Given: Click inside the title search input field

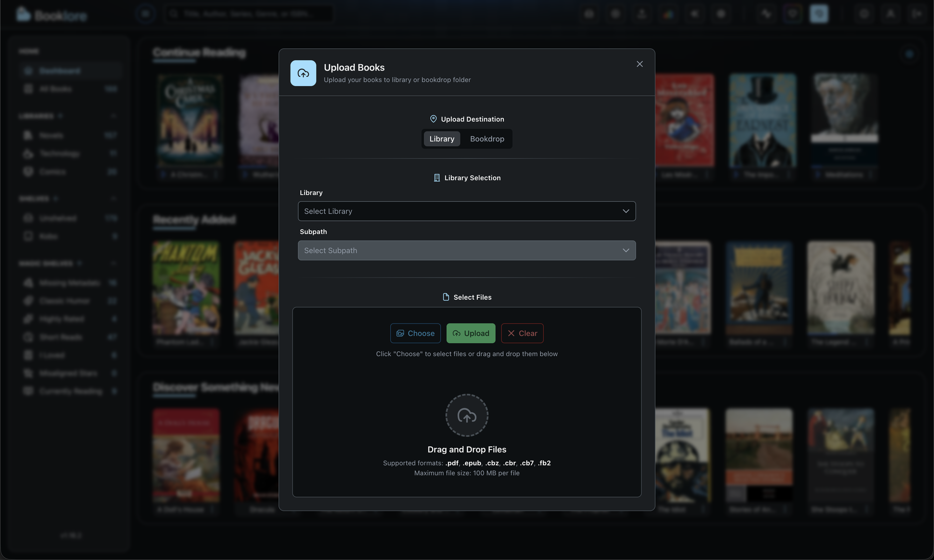Looking at the screenshot, I should point(249,13).
